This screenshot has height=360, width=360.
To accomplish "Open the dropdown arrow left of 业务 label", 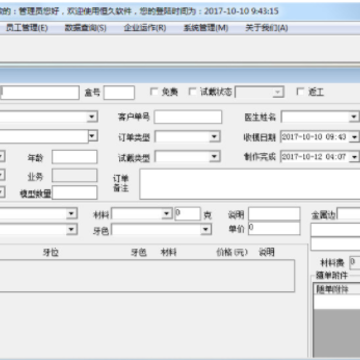I will point(2,175).
